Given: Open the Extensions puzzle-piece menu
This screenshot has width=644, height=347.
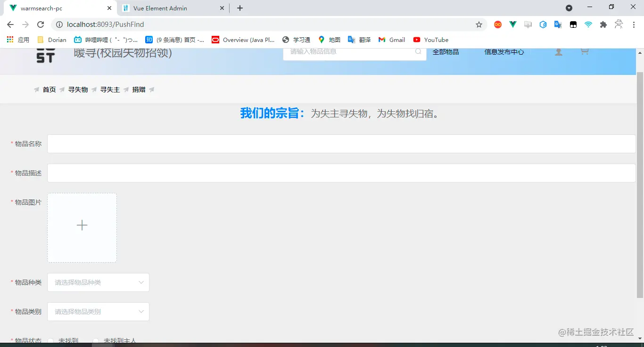Looking at the screenshot, I should 603,25.
